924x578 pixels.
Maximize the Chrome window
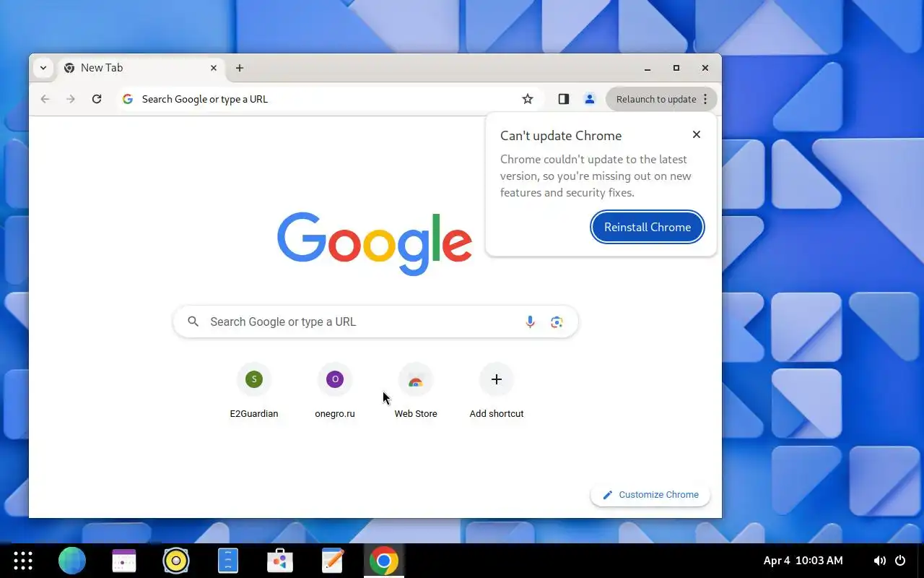676,68
